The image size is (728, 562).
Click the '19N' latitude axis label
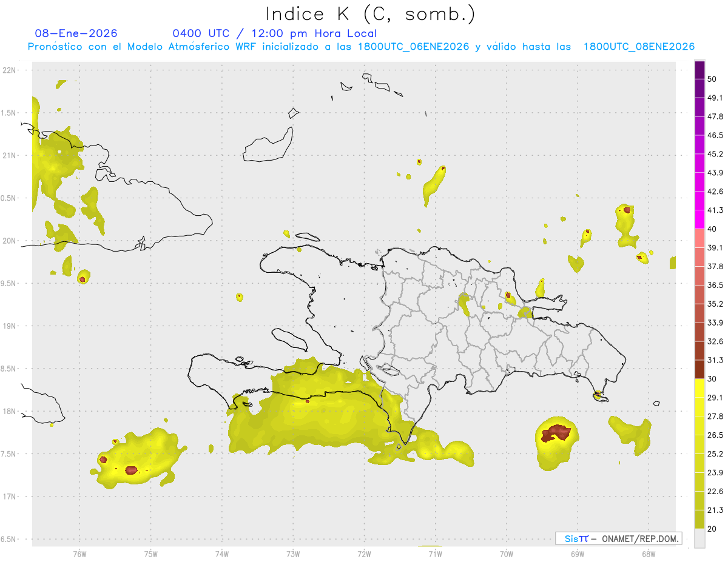[9, 326]
